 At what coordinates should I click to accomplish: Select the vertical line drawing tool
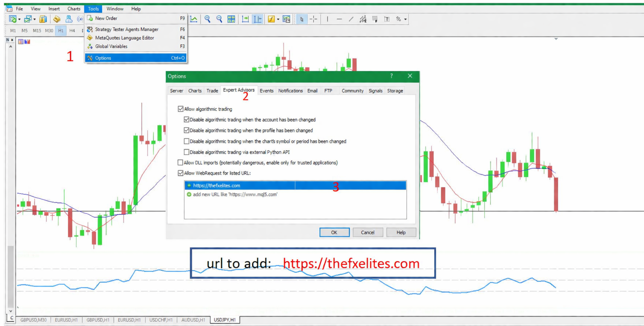point(327,19)
